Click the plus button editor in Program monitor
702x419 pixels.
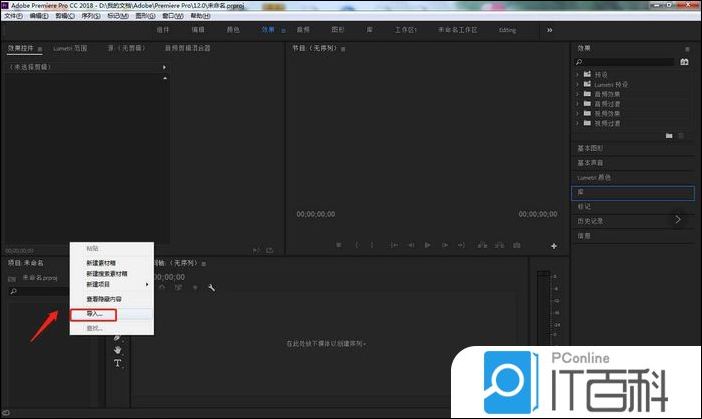[553, 246]
